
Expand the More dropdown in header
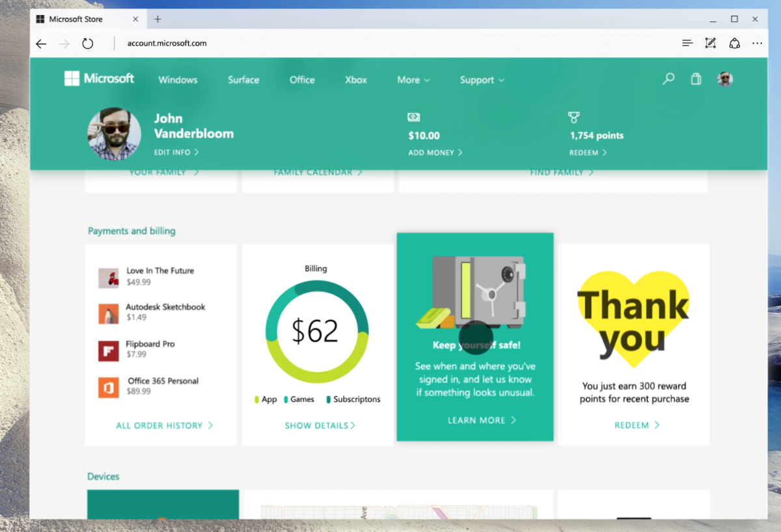pyautogui.click(x=413, y=80)
